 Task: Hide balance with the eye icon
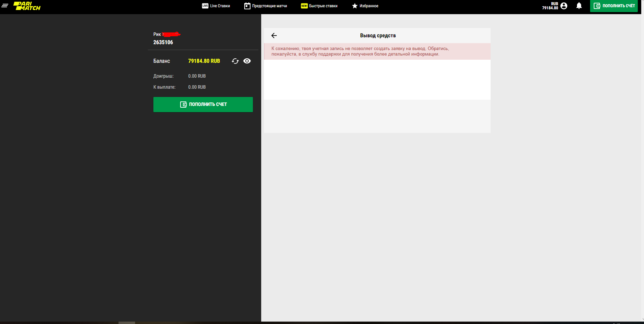[x=247, y=61]
